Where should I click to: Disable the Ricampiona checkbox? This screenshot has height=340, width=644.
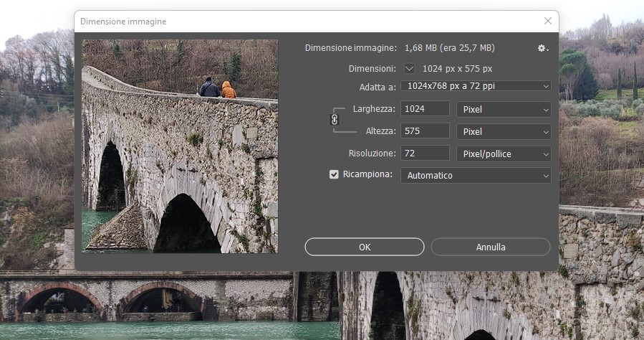[x=334, y=174]
